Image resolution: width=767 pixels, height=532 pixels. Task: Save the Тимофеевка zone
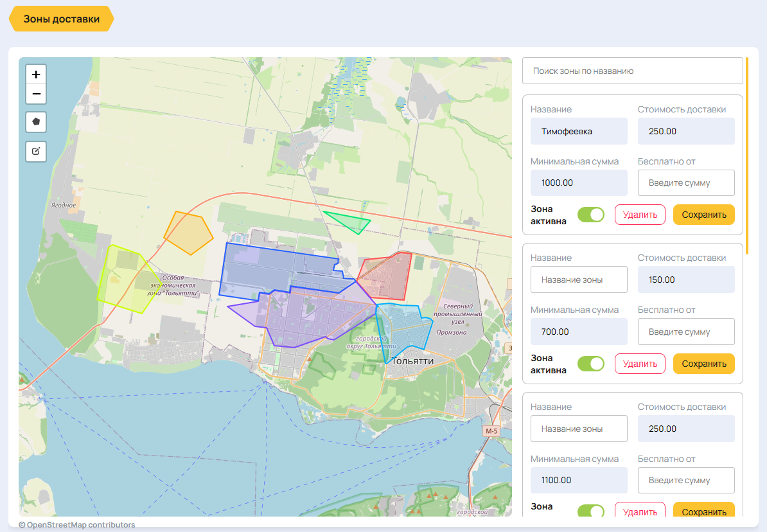704,215
